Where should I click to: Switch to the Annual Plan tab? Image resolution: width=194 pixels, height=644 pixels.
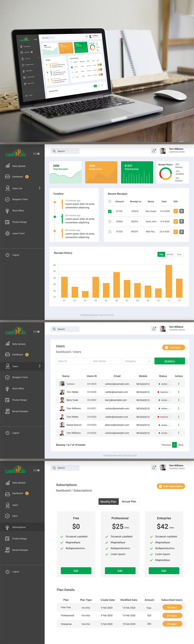click(x=129, y=501)
